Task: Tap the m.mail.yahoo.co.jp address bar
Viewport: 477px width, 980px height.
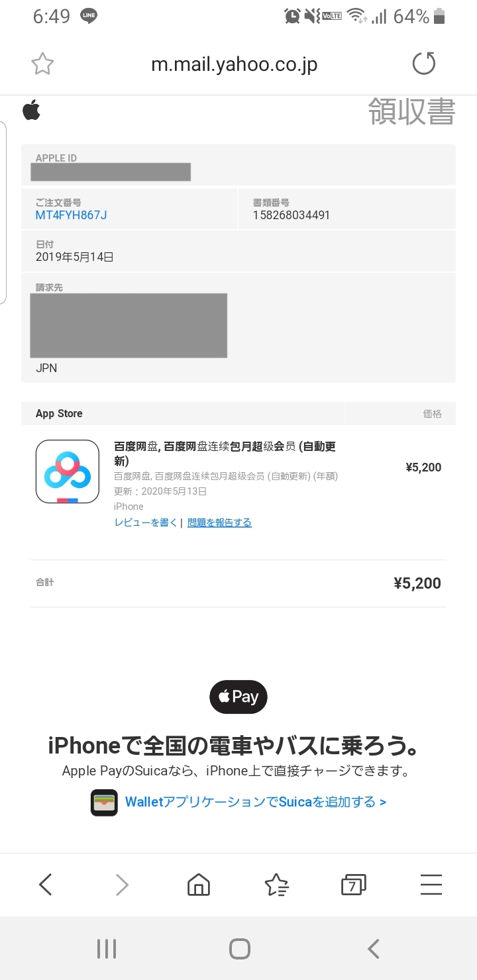Action: [235, 64]
